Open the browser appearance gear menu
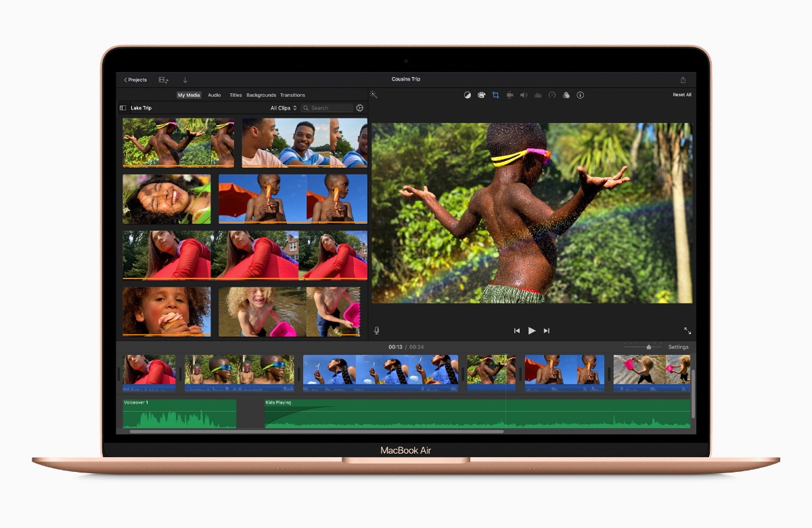Viewport: 812px width, 528px height. 360,108
